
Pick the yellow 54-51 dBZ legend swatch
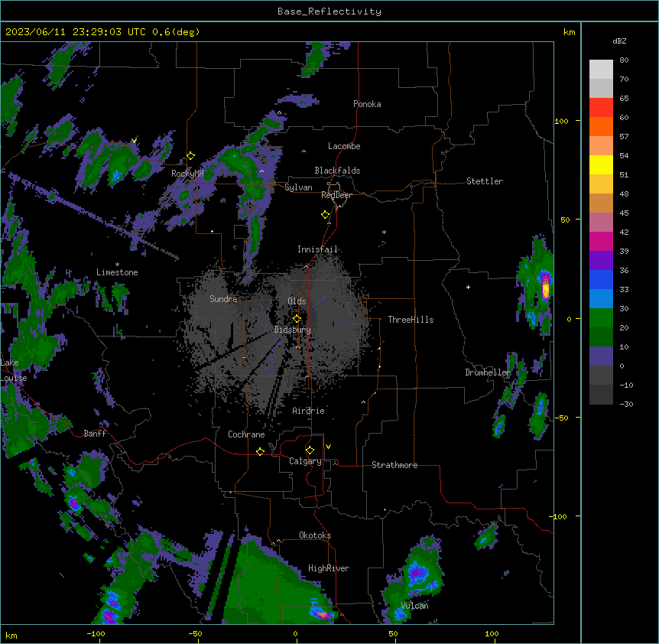(601, 164)
